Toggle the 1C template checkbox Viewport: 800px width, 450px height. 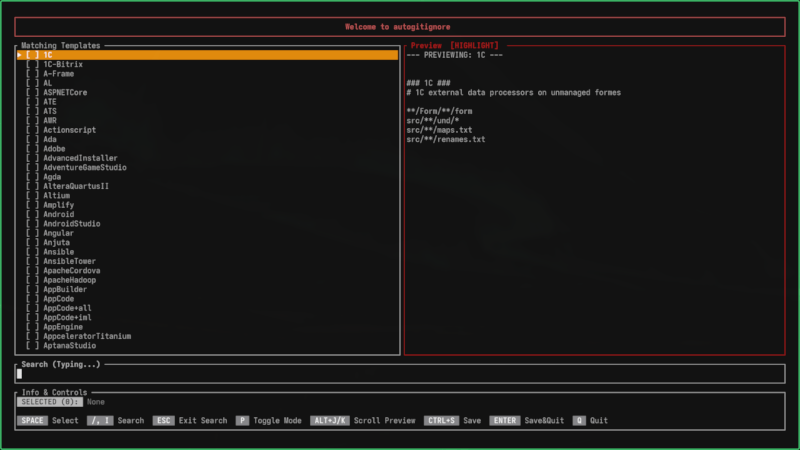point(32,55)
